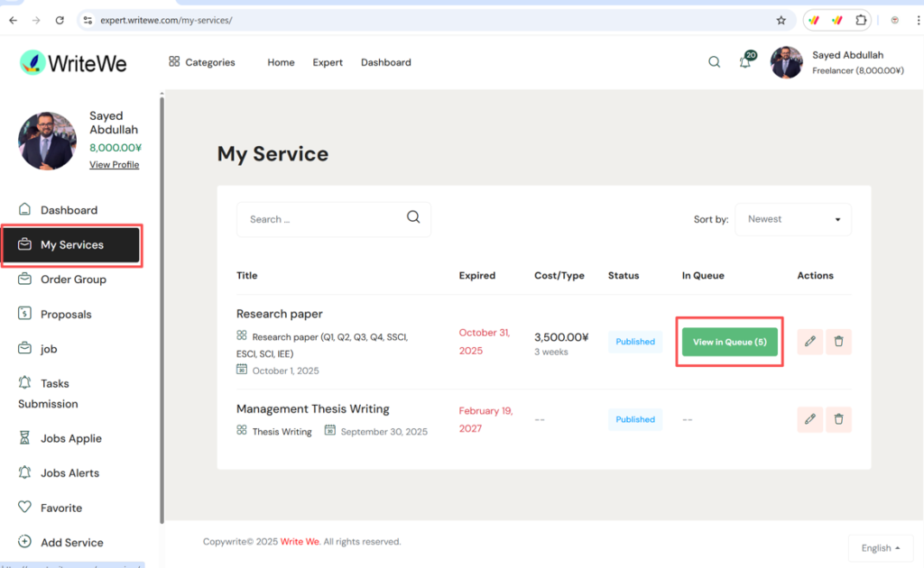Open the Sort by Newest dropdown
The height and width of the screenshot is (568, 924).
[793, 219]
